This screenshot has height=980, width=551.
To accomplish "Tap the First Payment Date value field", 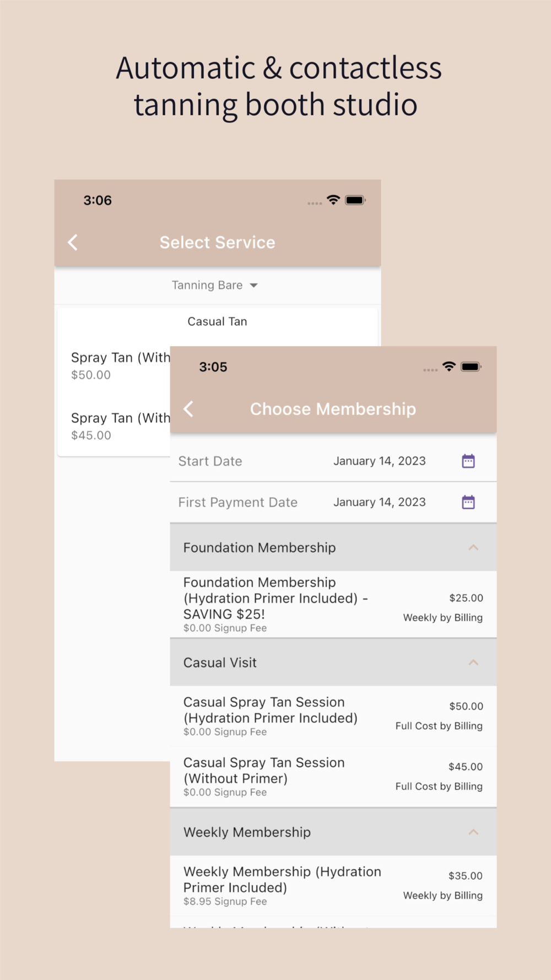I will click(379, 502).
